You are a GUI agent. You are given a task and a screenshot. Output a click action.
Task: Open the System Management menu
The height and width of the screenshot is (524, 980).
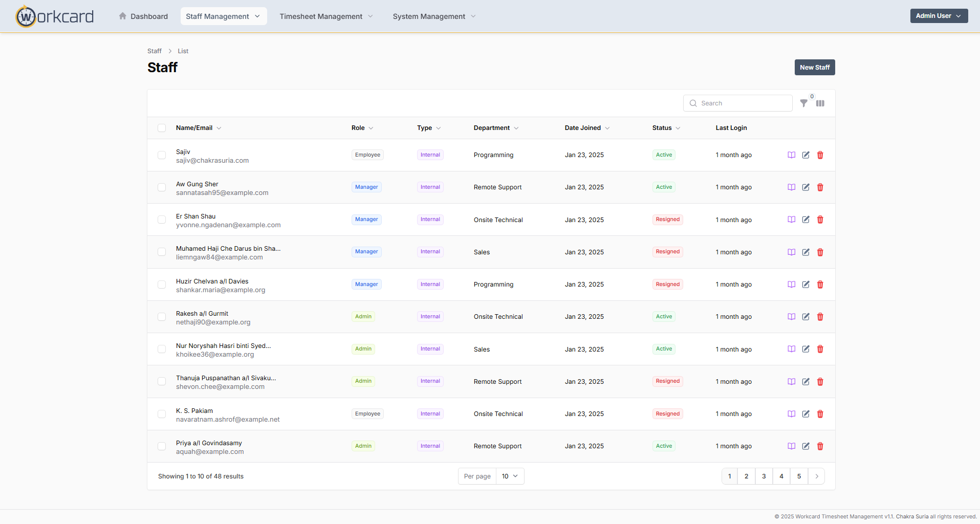(x=434, y=16)
